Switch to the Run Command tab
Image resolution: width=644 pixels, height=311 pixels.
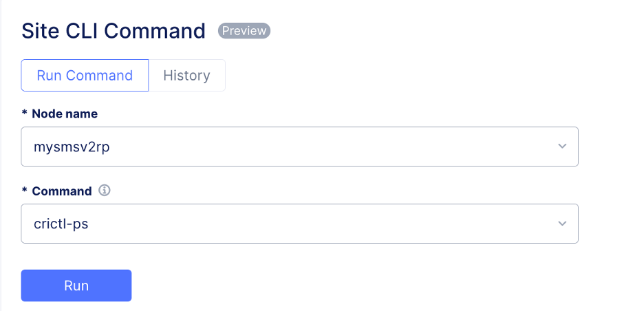coord(85,76)
